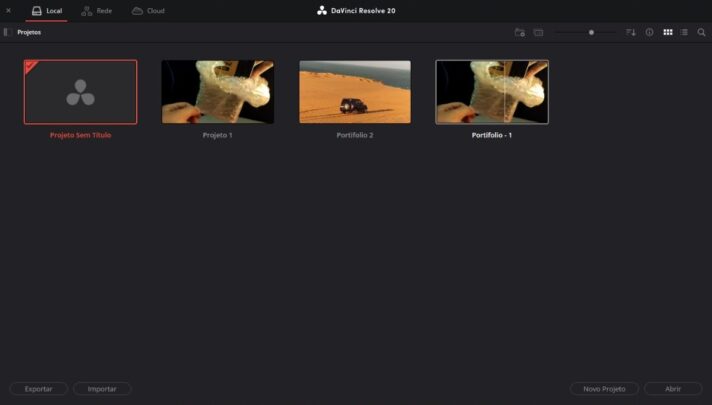This screenshot has width=712, height=405.
Task: Select the Projeto 1 thumbnail
Action: click(217, 92)
